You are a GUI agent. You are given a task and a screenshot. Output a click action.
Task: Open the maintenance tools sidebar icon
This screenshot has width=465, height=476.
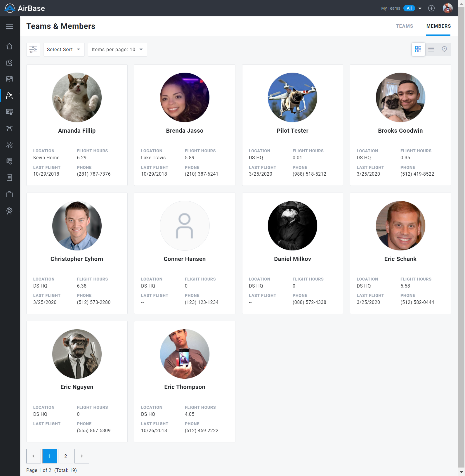9,145
